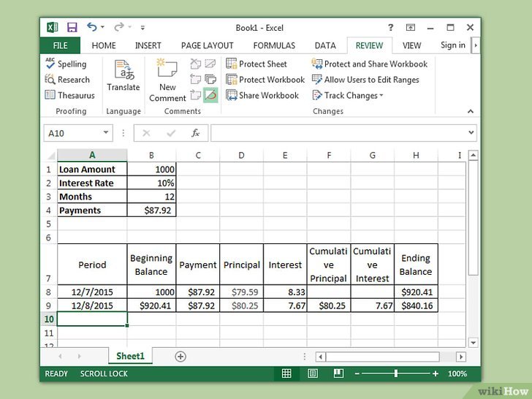
Task: Click the zoom in plus button
Action: 436,373
